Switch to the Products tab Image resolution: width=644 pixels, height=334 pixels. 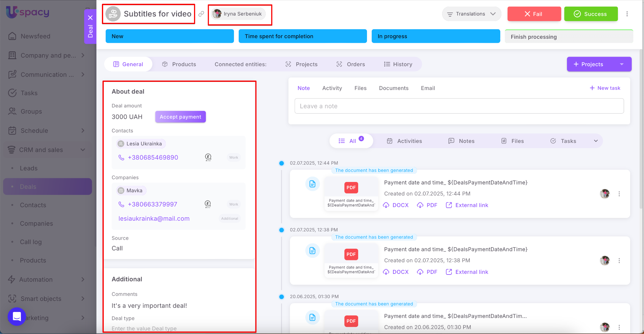point(179,64)
